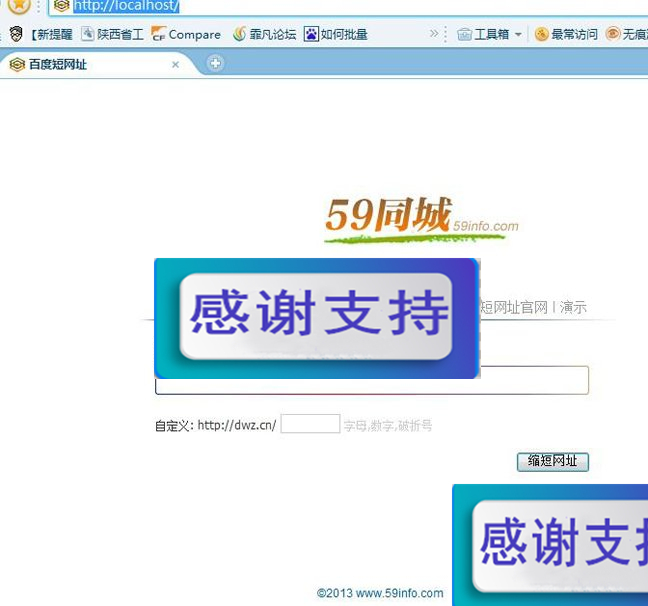This screenshot has height=606, width=648.
Task: Open the 如何批量 bookmark
Action: (336, 34)
